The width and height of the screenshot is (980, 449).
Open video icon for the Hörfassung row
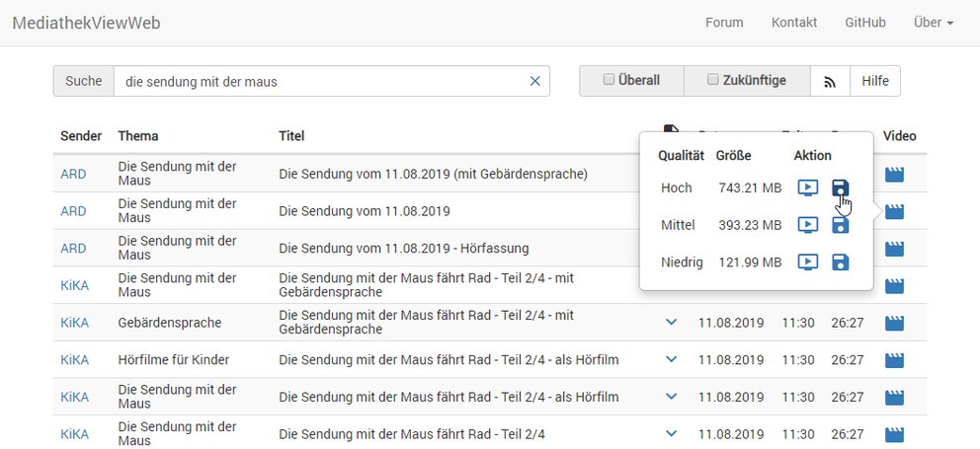[x=894, y=249]
